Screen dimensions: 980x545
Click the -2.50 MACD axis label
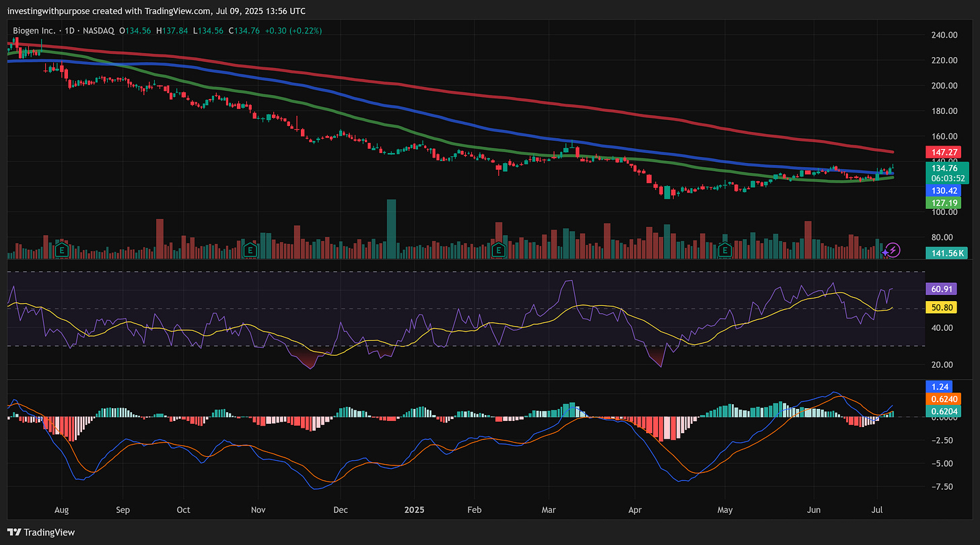(943, 441)
